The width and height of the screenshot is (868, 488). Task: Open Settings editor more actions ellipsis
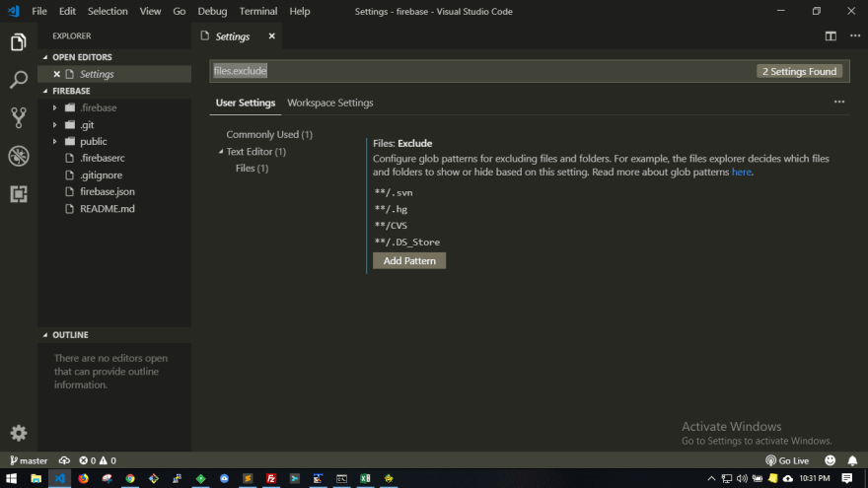click(x=839, y=102)
